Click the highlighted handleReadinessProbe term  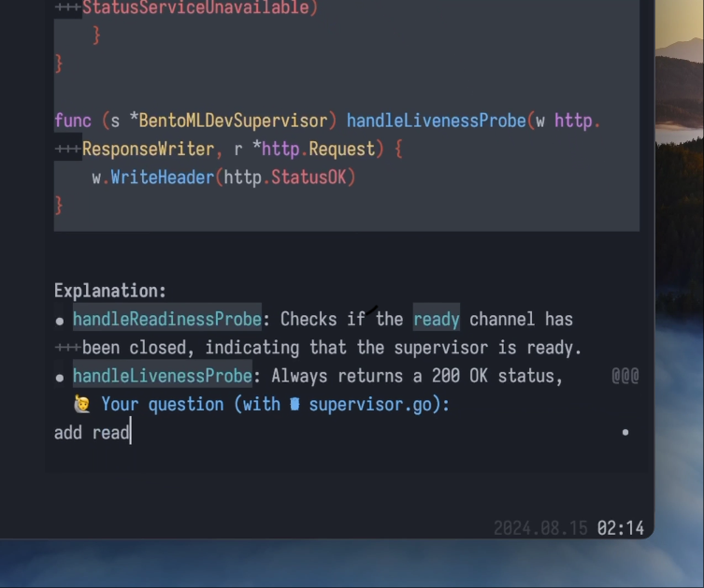coord(166,320)
